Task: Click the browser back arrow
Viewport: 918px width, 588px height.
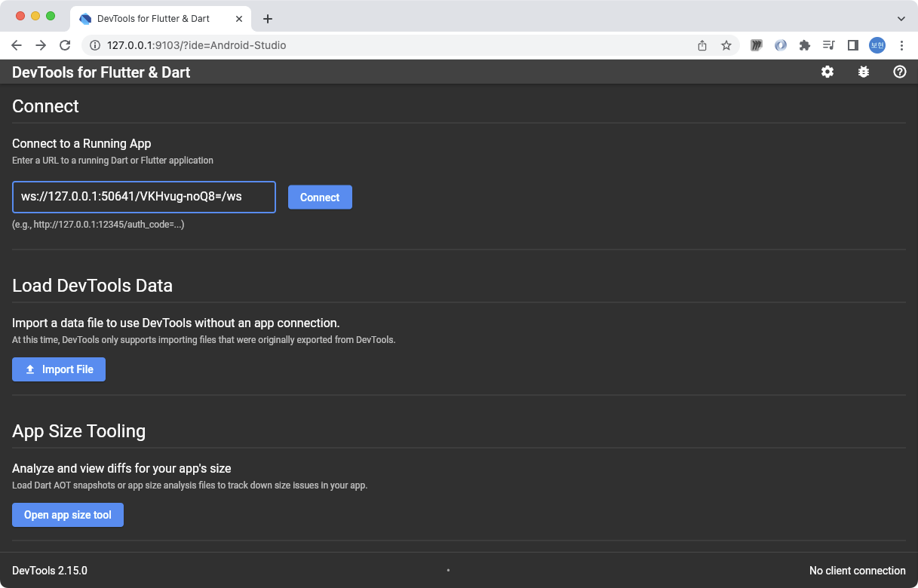Action: coord(17,45)
